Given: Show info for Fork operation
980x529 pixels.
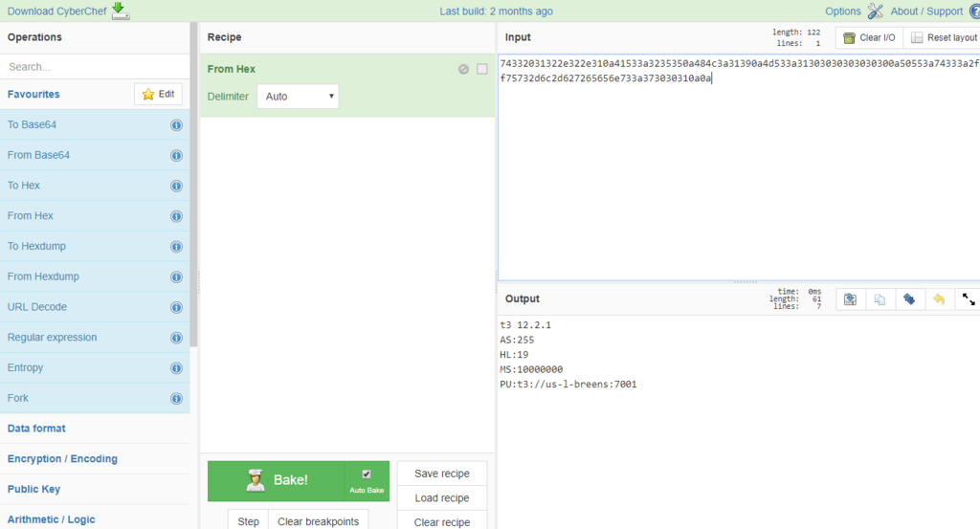Looking at the screenshot, I should pyautogui.click(x=176, y=399).
